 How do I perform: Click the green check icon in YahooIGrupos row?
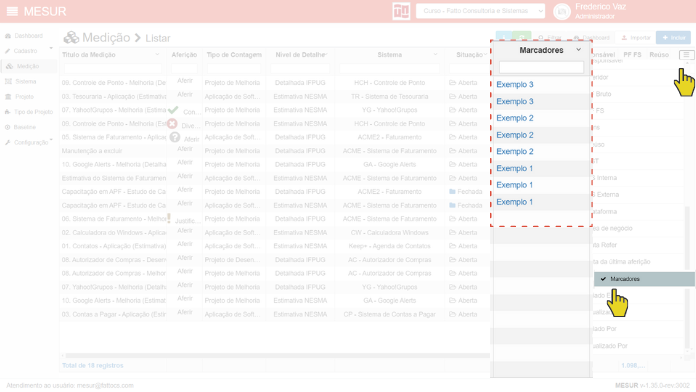(173, 110)
